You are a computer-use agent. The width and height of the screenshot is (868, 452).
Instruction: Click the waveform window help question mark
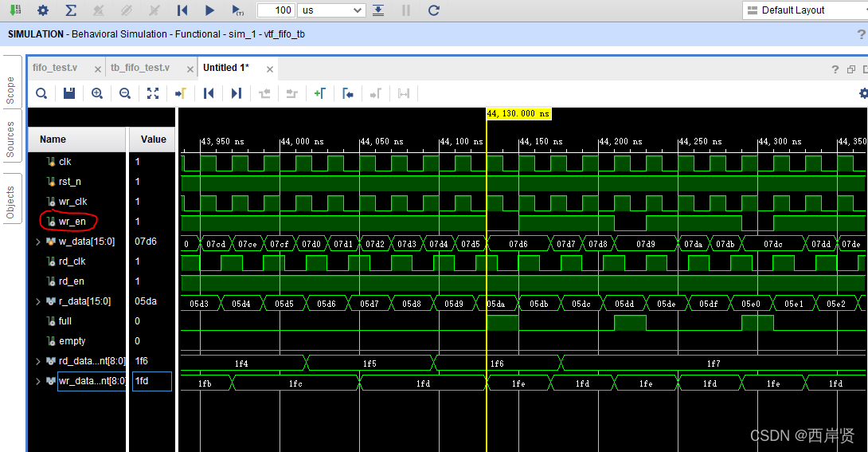click(x=835, y=69)
